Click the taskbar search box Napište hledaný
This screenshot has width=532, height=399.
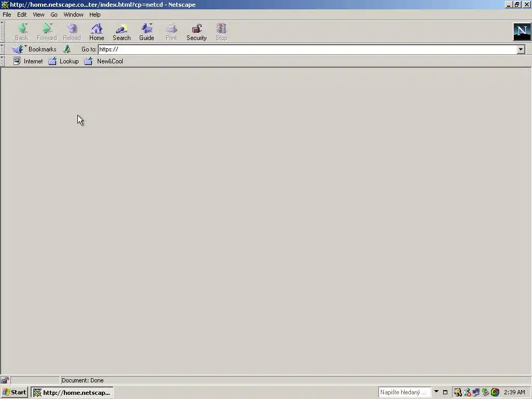click(404, 392)
